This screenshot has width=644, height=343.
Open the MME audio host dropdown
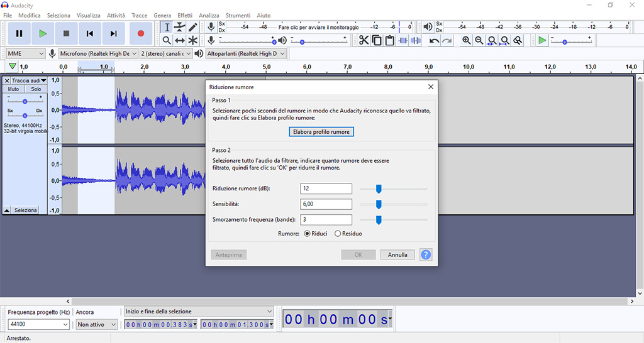(x=25, y=54)
